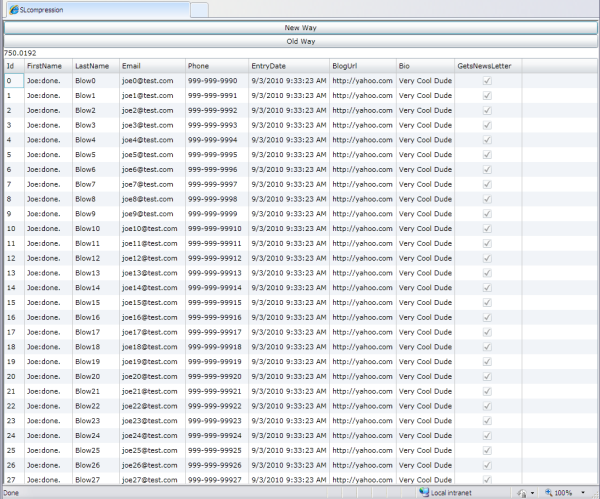Select the Id cell showing 22
This screenshot has height=499, width=600.
[14, 406]
